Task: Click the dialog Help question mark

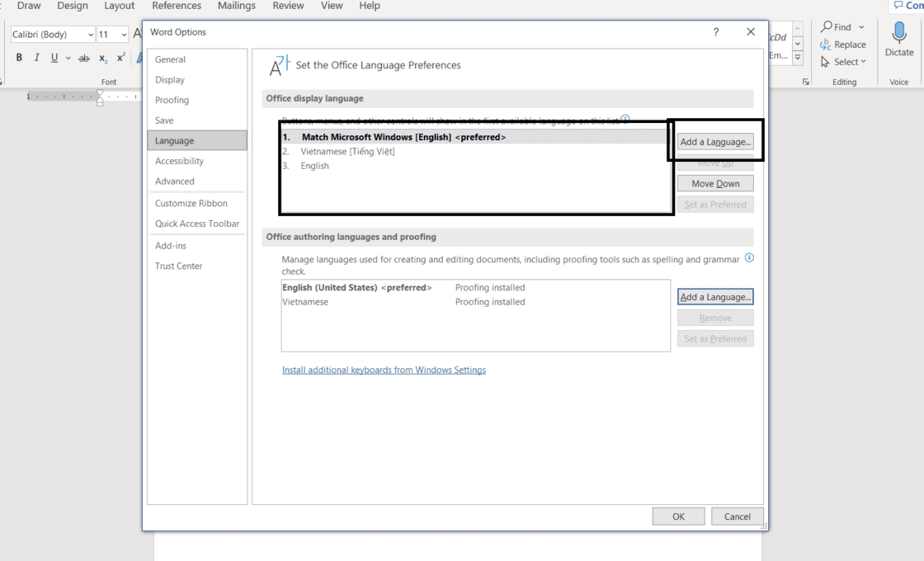Action: pyautogui.click(x=715, y=32)
